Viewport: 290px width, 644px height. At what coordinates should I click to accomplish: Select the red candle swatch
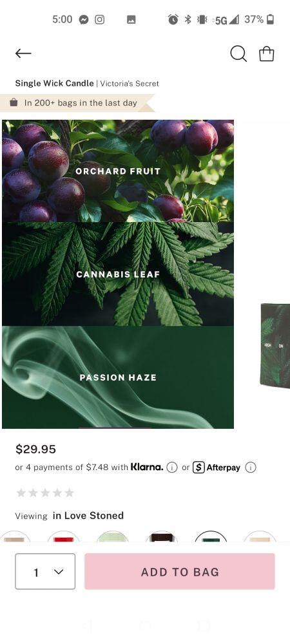pyautogui.click(x=63, y=536)
